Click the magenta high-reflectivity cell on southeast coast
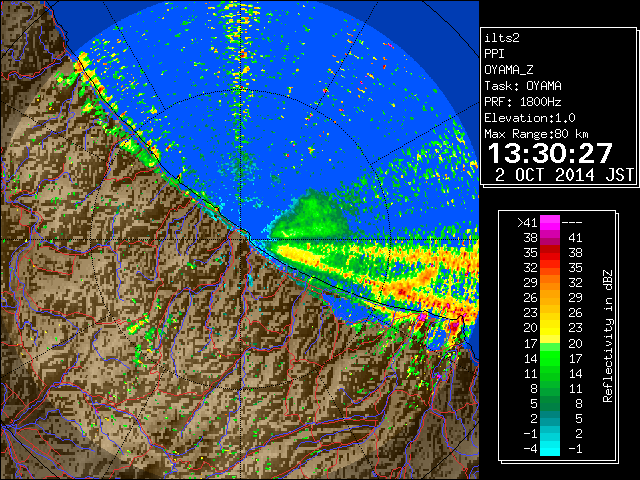The height and width of the screenshot is (480, 640). click(422, 317)
